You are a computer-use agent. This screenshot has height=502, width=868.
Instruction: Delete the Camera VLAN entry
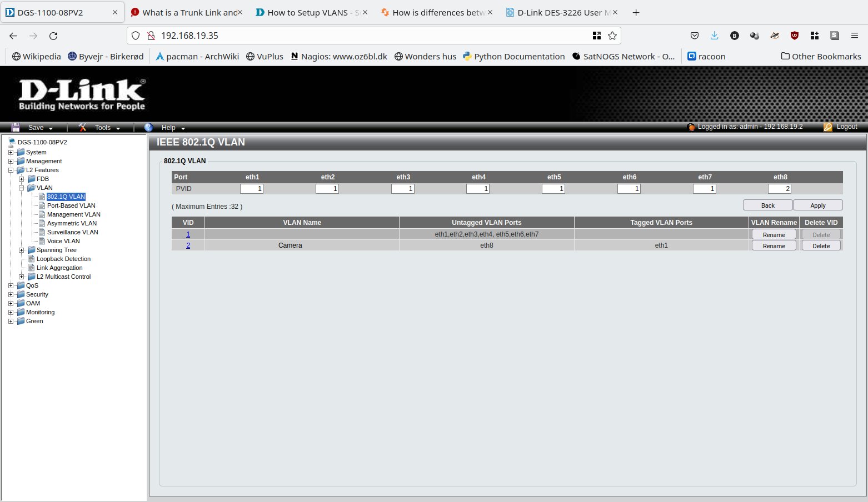(821, 245)
